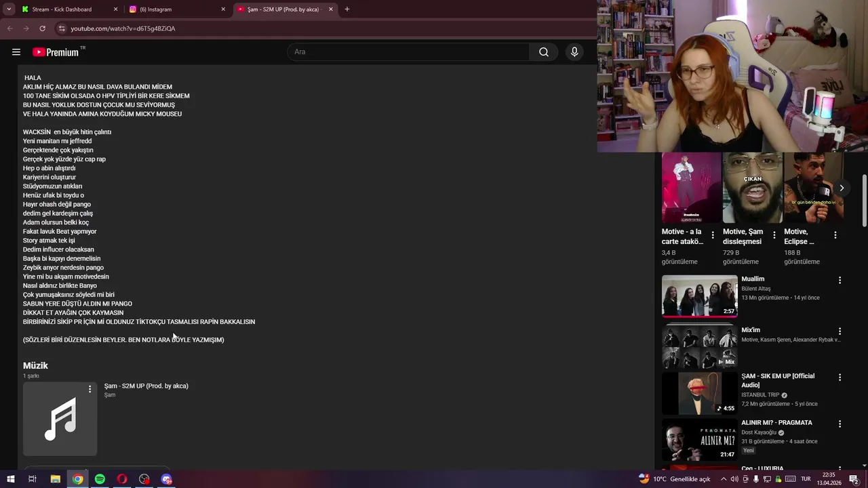Open a new browser tab
The height and width of the screenshot is (488, 868).
pos(347,9)
